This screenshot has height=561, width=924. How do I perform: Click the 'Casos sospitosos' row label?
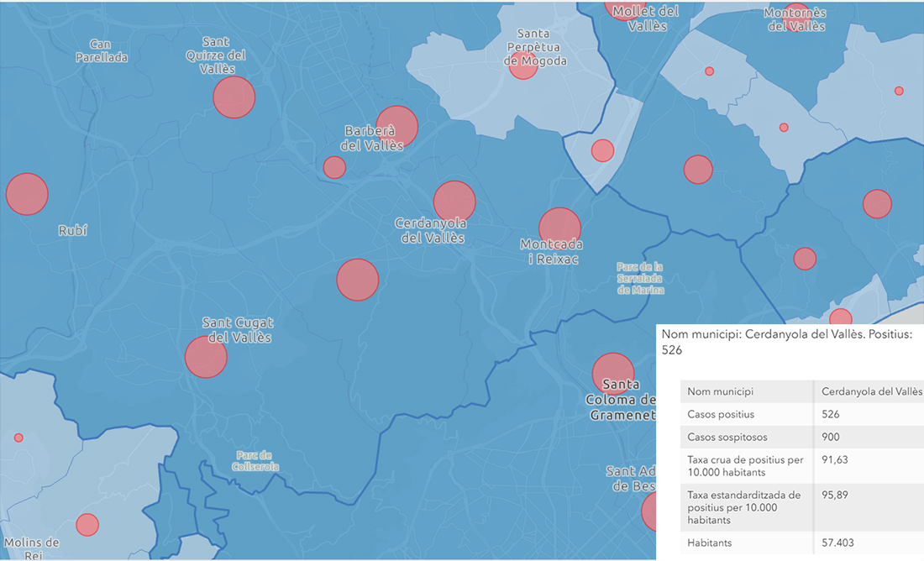pyautogui.click(x=727, y=438)
